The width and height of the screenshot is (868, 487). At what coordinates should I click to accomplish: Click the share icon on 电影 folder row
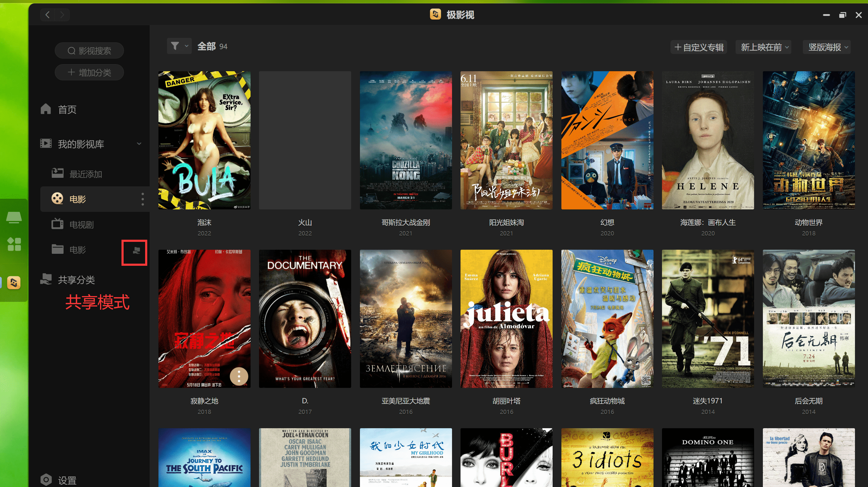(136, 250)
